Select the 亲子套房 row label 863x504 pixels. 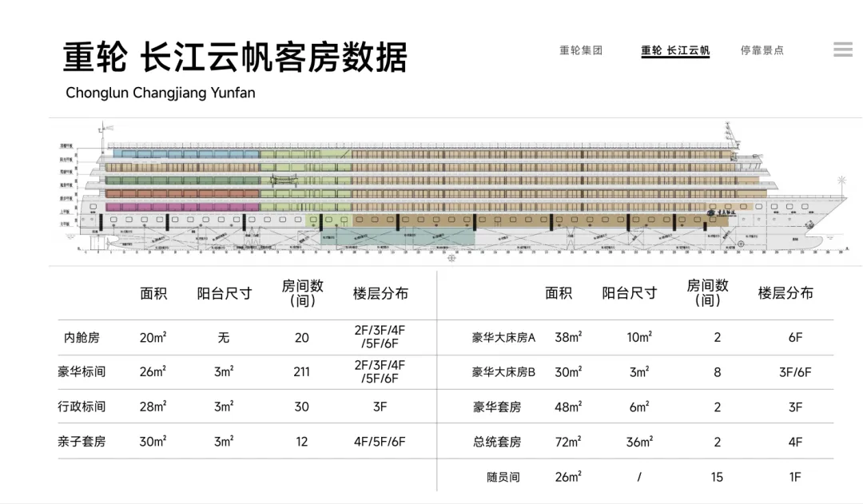[x=82, y=442]
